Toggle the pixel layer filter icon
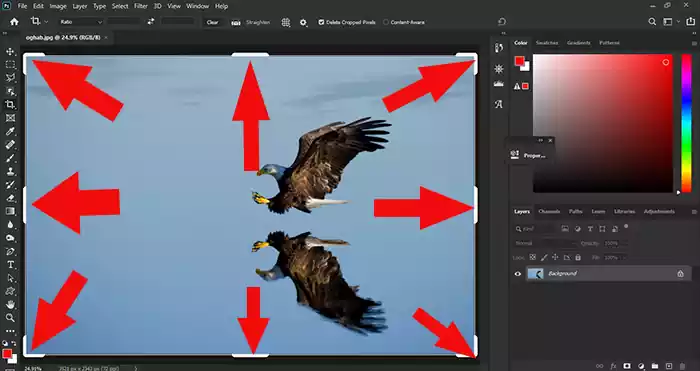 pos(565,229)
